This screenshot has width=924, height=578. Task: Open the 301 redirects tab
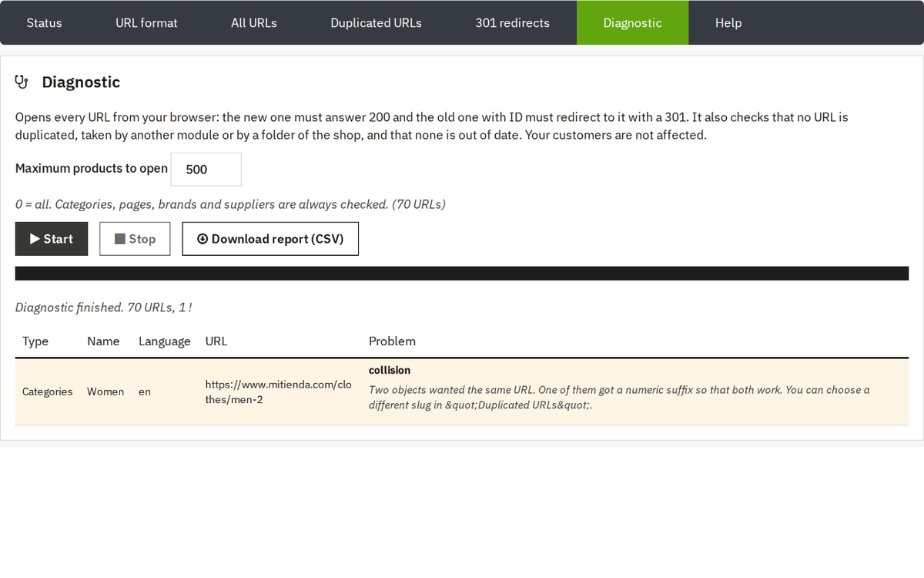tap(513, 22)
